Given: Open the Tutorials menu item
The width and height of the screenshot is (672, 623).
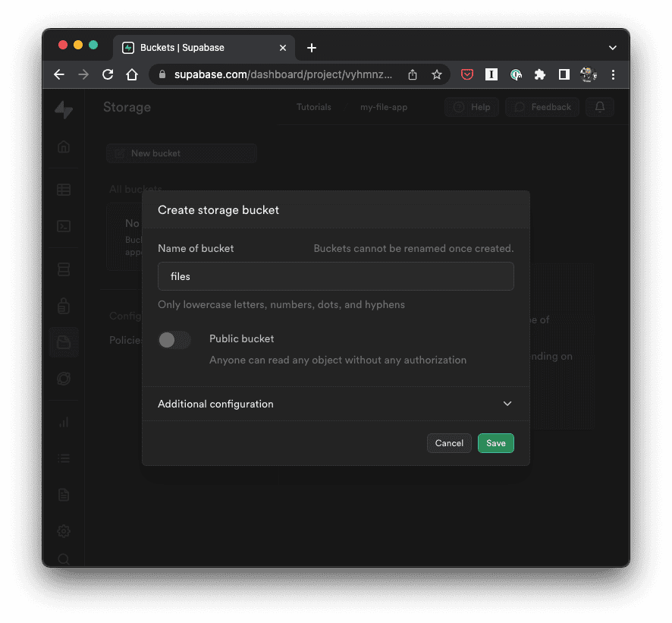Looking at the screenshot, I should [313, 107].
